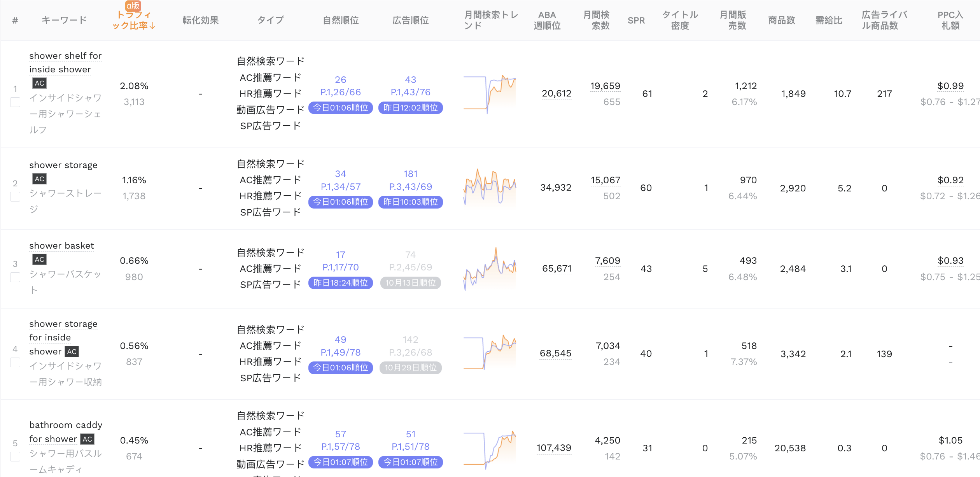Open trend chart for shower shelf for inside shower
The image size is (980, 477).
coord(490,94)
